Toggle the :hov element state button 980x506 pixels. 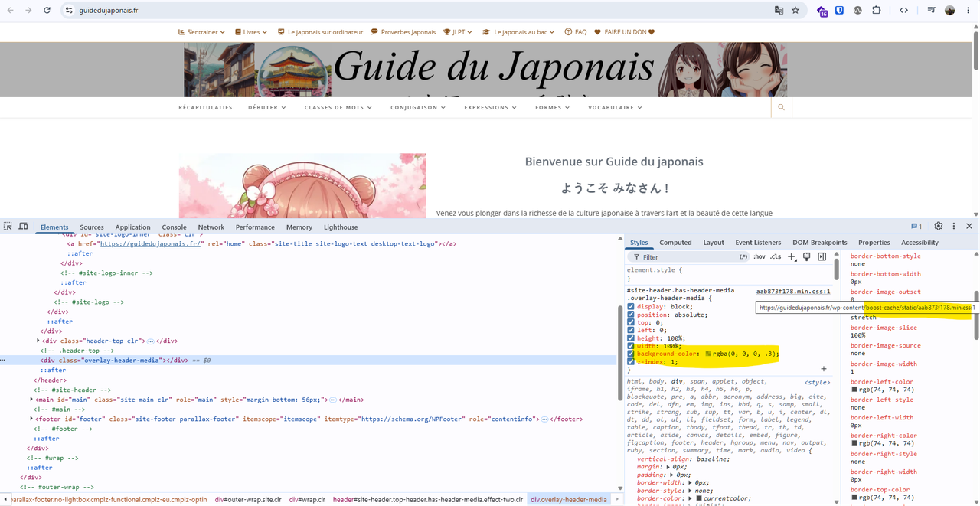click(759, 257)
